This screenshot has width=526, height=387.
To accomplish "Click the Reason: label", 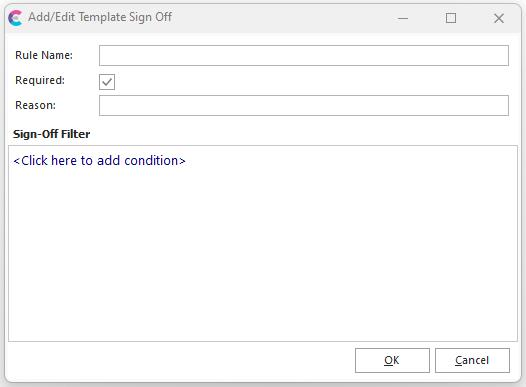I will click(36, 105).
